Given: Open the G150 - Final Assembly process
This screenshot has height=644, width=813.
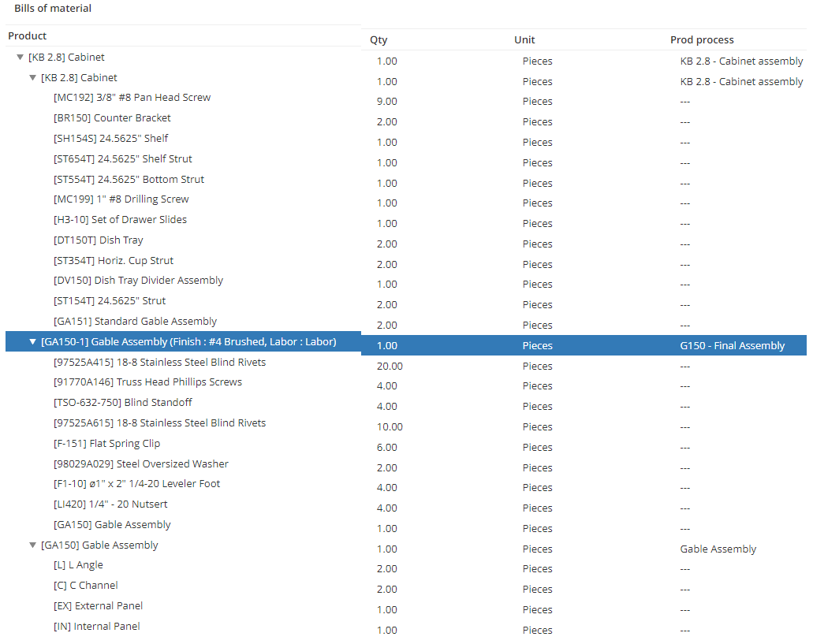Looking at the screenshot, I should click(x=733, y=346).
